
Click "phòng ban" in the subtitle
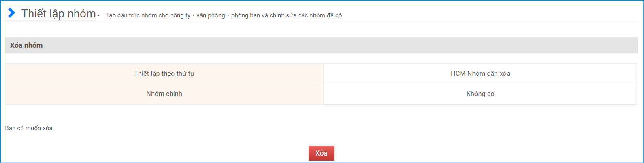coord(245,15)
